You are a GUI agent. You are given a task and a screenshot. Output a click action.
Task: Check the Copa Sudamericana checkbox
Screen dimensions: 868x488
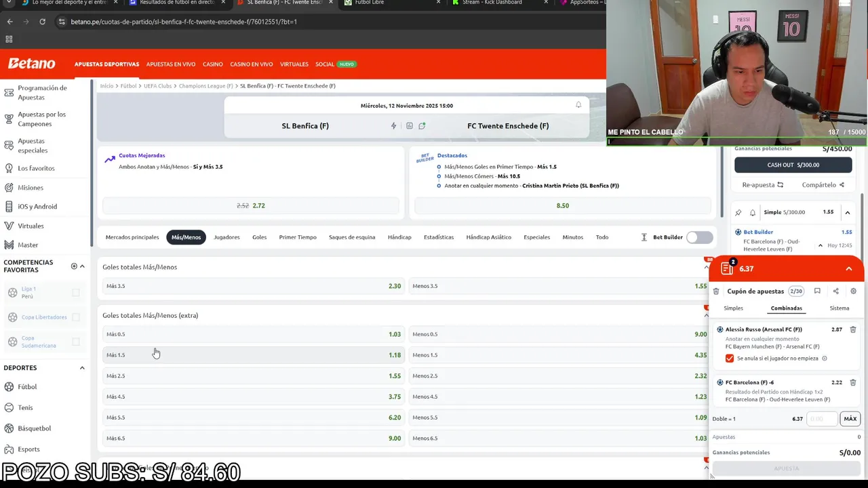pos(76,342)
